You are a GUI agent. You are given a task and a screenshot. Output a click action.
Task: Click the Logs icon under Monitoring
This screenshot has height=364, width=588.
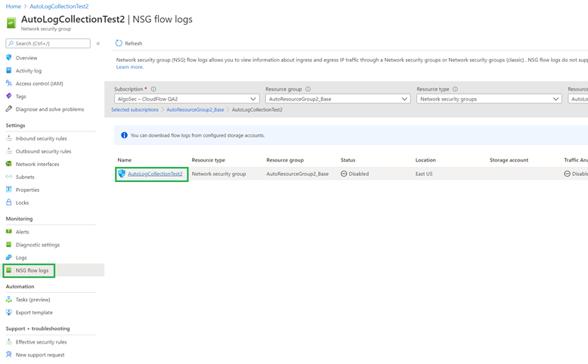9,258
